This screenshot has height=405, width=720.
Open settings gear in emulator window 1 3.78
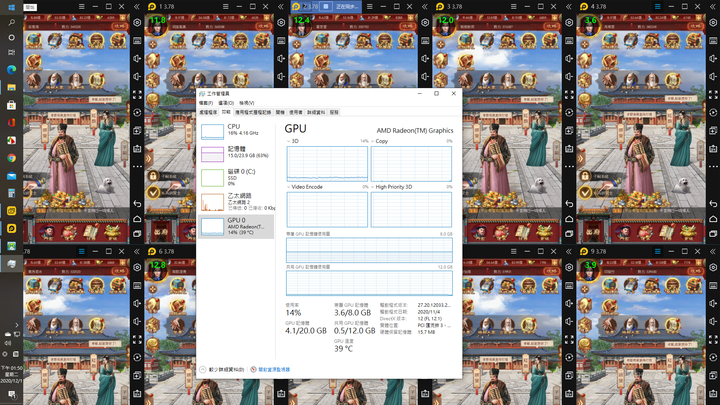281,22
